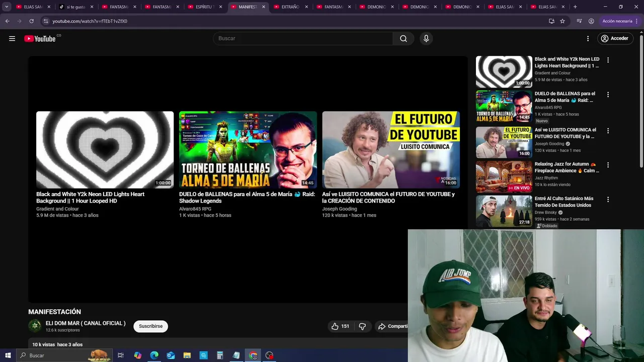Image resolution: width=644 pixels, height=362 pixels.
Task: Switch to the EXTRAÑO tab
Action: tap(290, 7)
